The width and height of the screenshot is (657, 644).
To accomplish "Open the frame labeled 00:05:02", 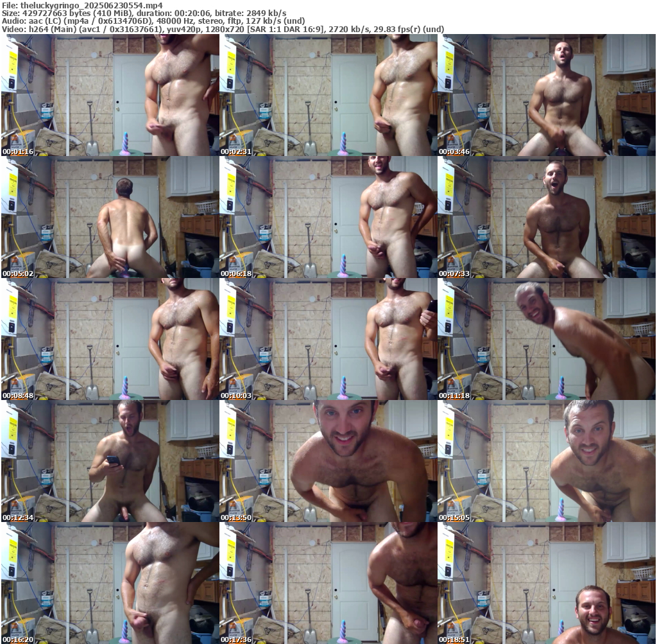I will 110,217.
